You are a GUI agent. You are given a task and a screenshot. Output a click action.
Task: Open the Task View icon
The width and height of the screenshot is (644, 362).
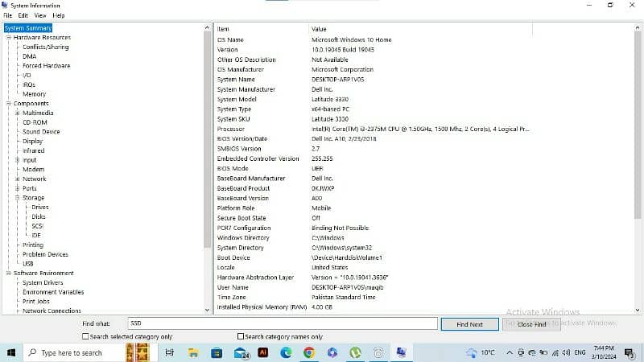[x=170, y=352]
